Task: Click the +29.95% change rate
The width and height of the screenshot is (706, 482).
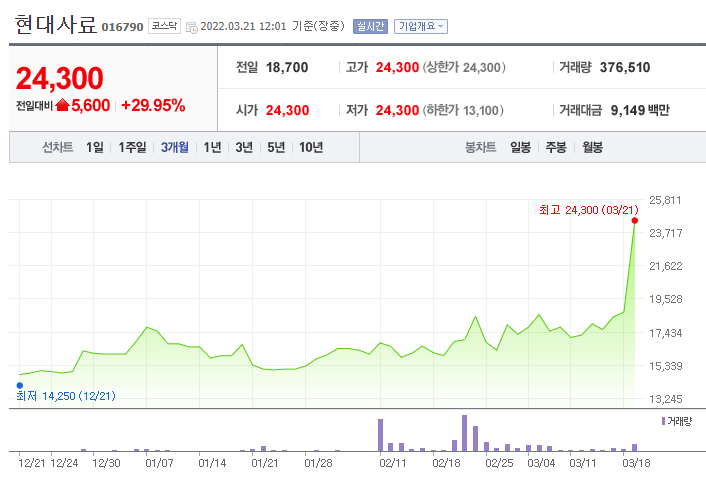Action: pyautogui.click(x=153, y=105)
